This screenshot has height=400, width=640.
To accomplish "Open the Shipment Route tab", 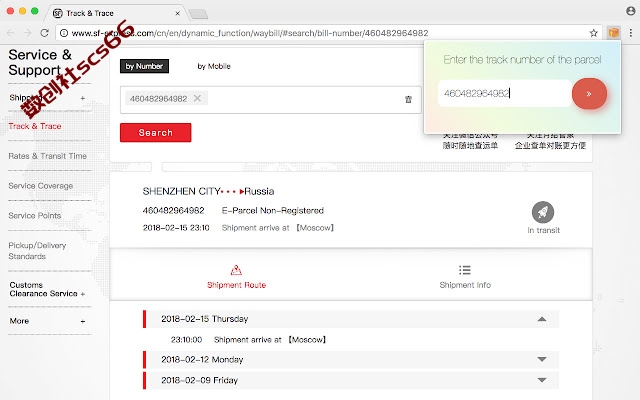I will point(236,276).
